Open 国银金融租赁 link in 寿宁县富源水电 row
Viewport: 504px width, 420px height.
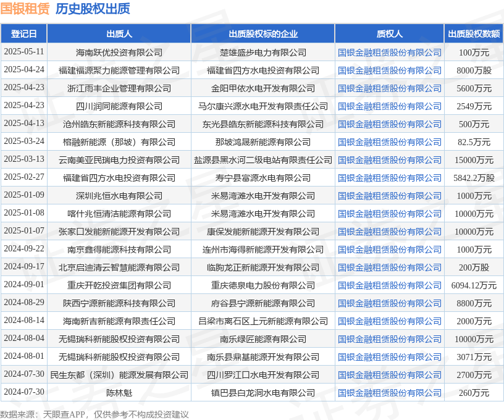[389, 178]
